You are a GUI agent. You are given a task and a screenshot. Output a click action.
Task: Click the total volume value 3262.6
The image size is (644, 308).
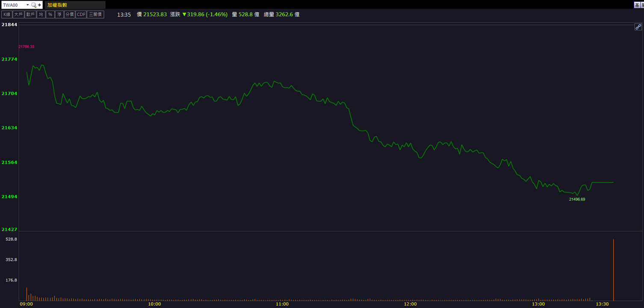[x=284, y=15]
